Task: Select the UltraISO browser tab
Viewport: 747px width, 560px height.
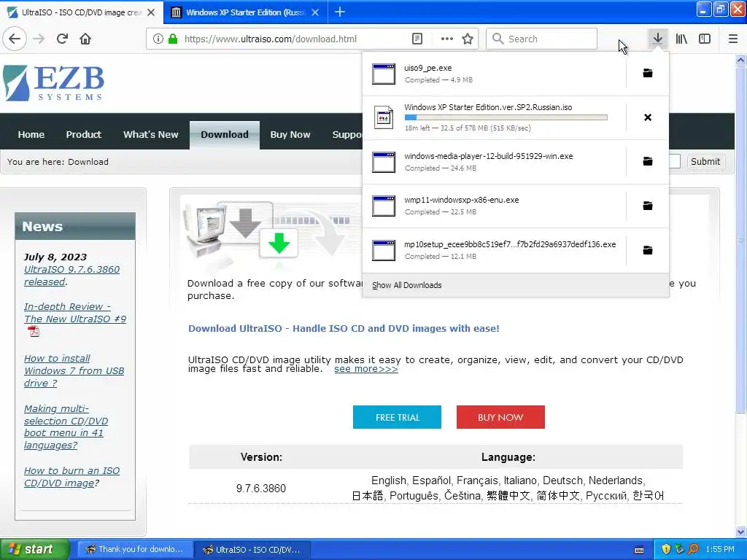Action: click(x=82, y=12)
